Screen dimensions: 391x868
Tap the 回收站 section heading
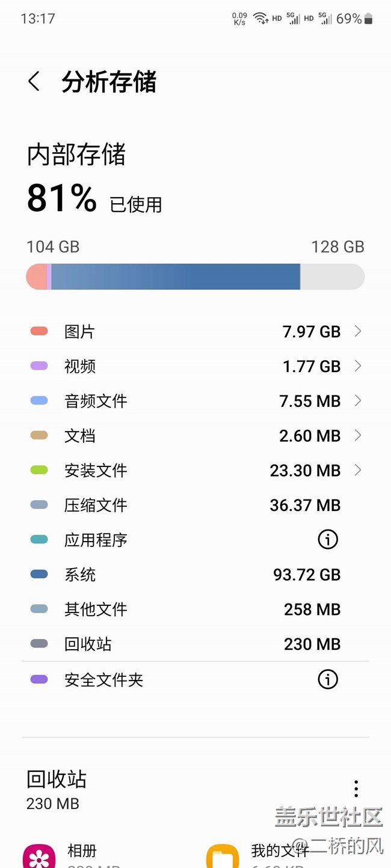click(x=57, y=780)
